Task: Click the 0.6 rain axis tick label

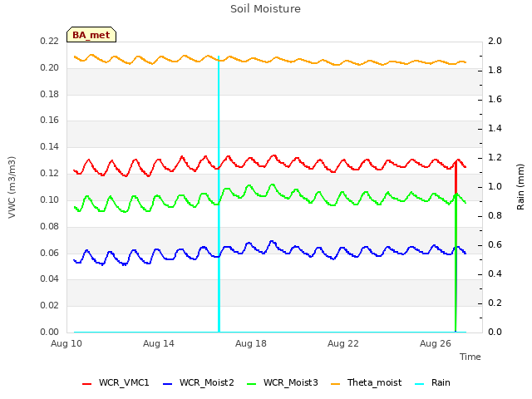Action: (x=495, y=245)
